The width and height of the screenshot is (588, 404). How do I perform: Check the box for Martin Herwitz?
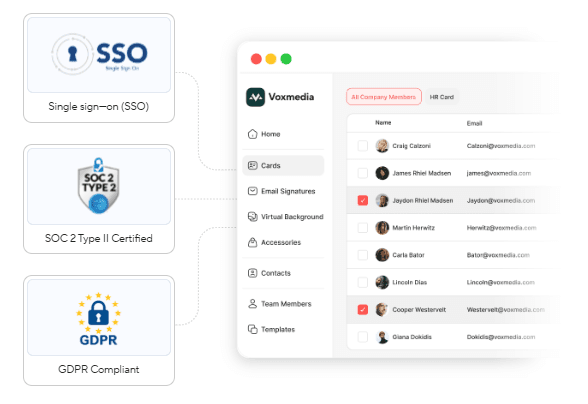tap(363, 228)
